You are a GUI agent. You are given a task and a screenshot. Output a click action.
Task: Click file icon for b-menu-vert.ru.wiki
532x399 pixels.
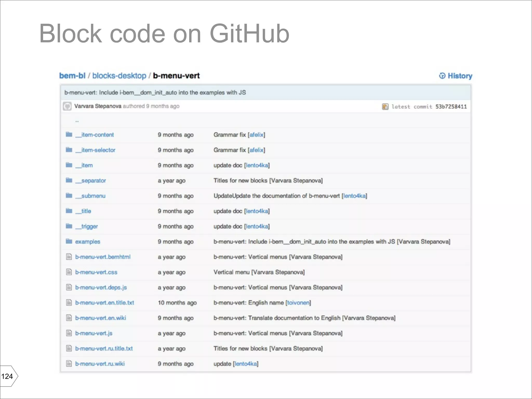click(69, 364)
